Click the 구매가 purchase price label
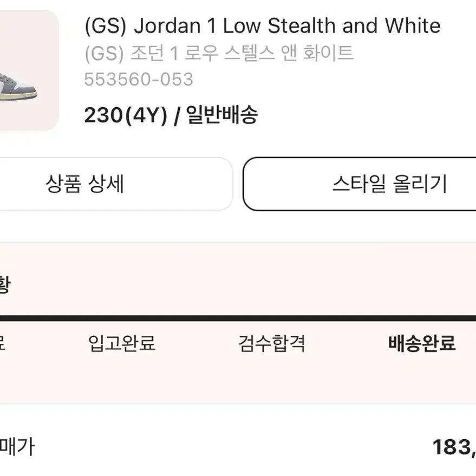 17,447
